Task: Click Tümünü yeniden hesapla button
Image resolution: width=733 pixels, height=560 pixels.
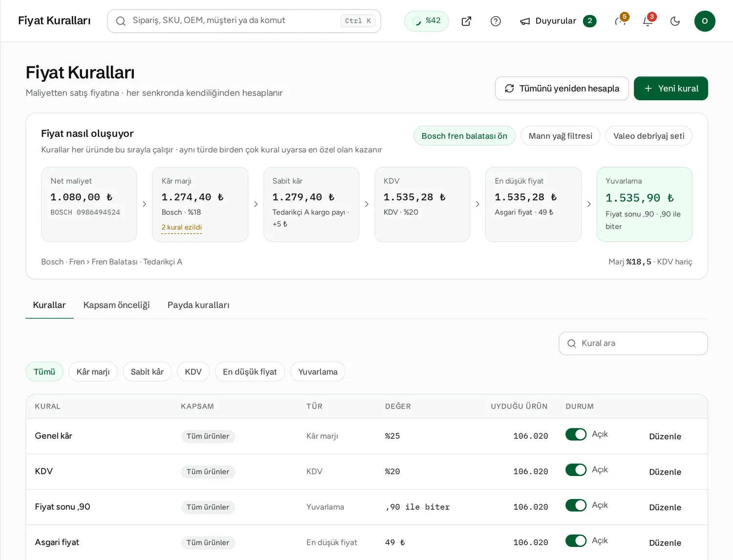Action: [x=562, y=88]
